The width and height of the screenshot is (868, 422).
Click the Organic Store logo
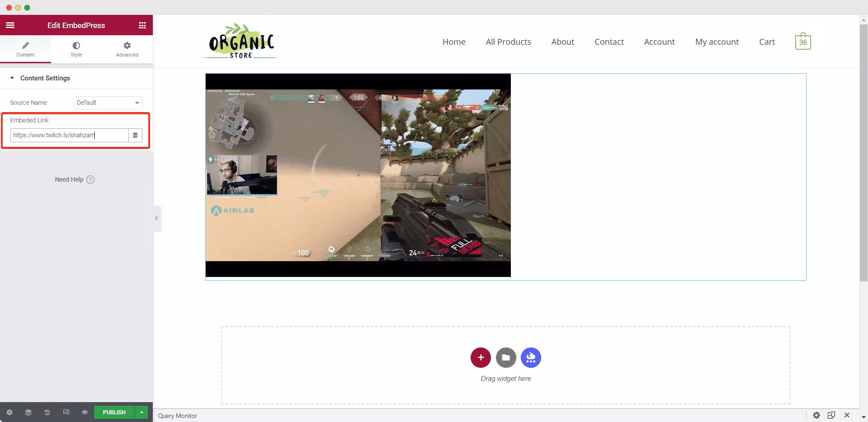[241, 42]
